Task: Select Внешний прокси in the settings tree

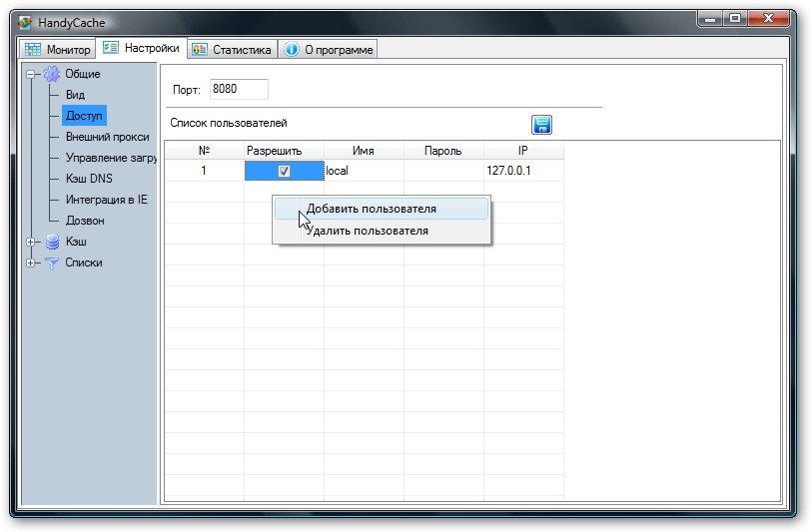Action: click(107, 137)
